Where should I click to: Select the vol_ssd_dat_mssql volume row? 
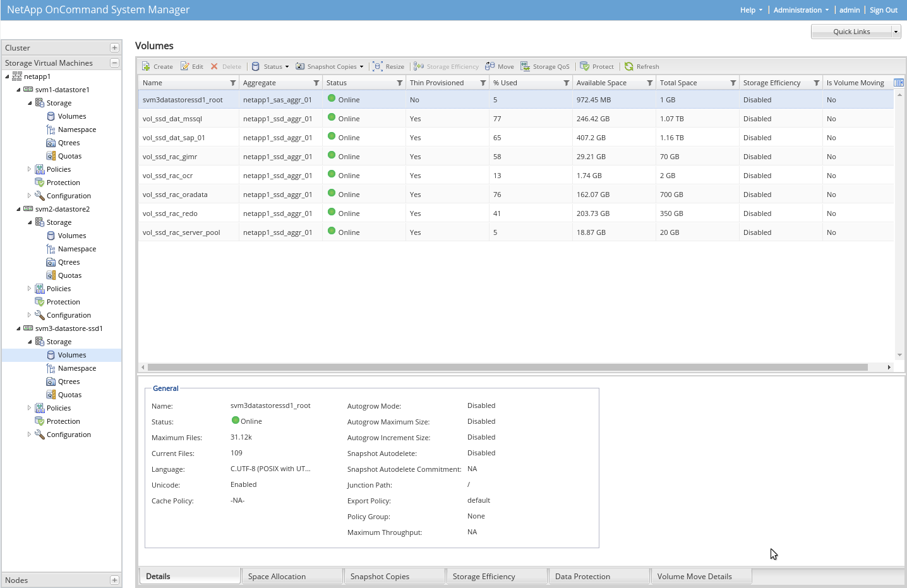click(516, 119)
